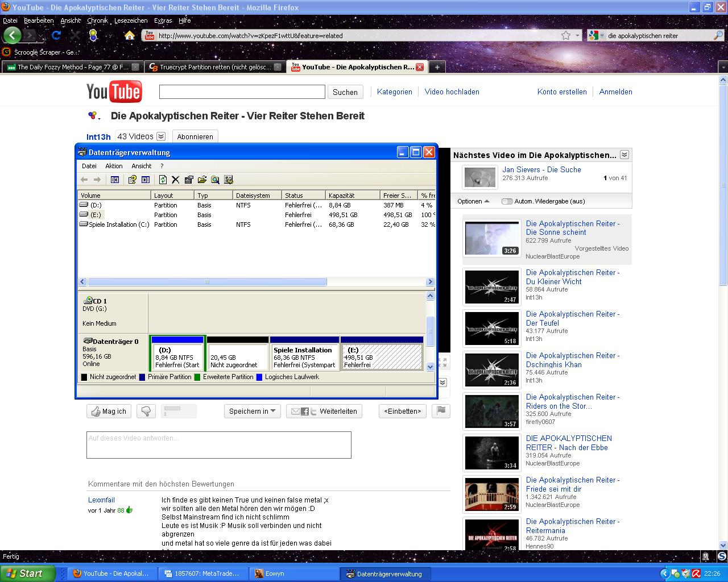Click the Firefox green back arrow
Viewport: 728px width, 582px height.
(12, 35)
